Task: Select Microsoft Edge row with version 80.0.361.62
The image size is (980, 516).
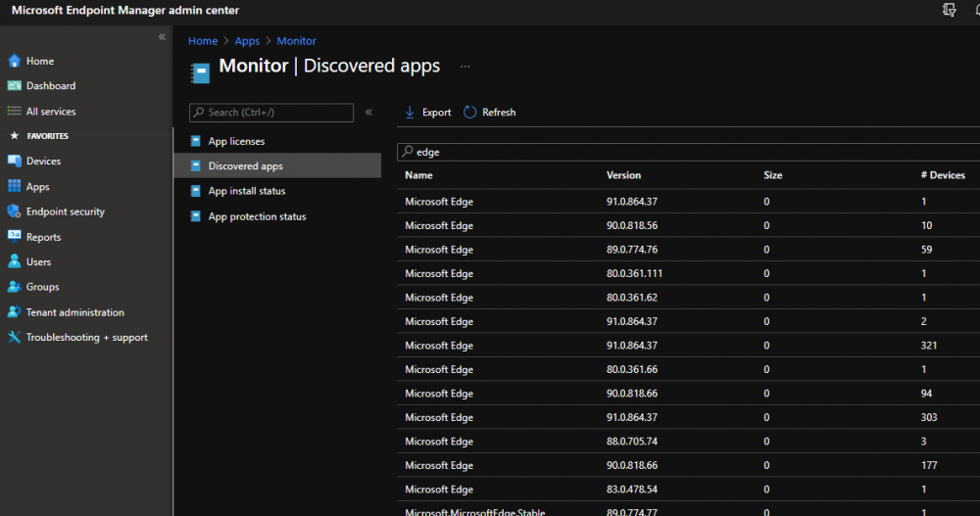Action: click(688, 298)
